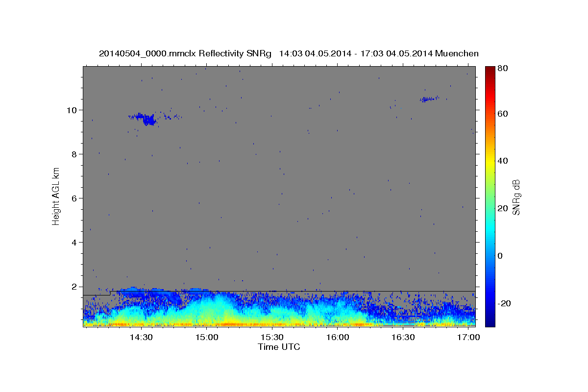
Task: Click the height tick label 6
Action: click(x=74, y=198)
